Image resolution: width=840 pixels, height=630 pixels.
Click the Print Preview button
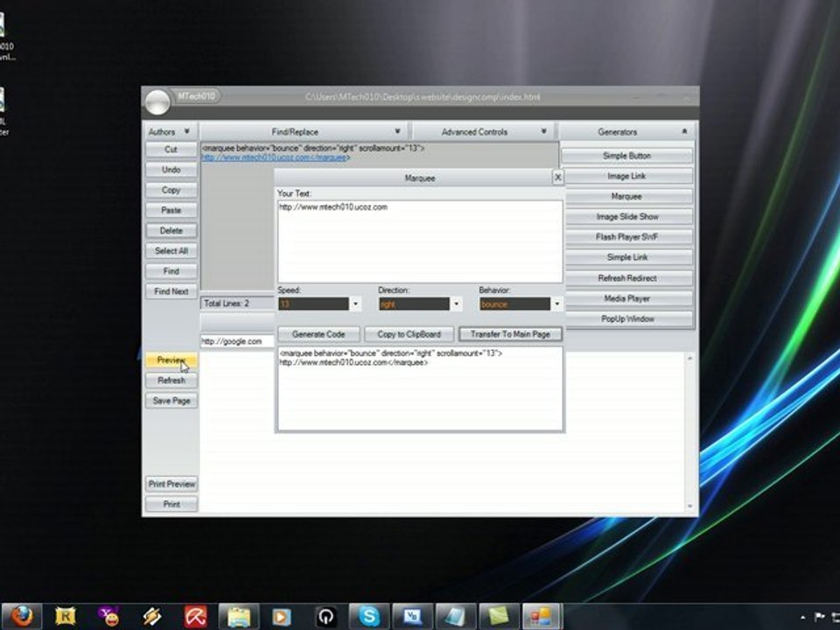pyautogui.click(x=171, y=484)
